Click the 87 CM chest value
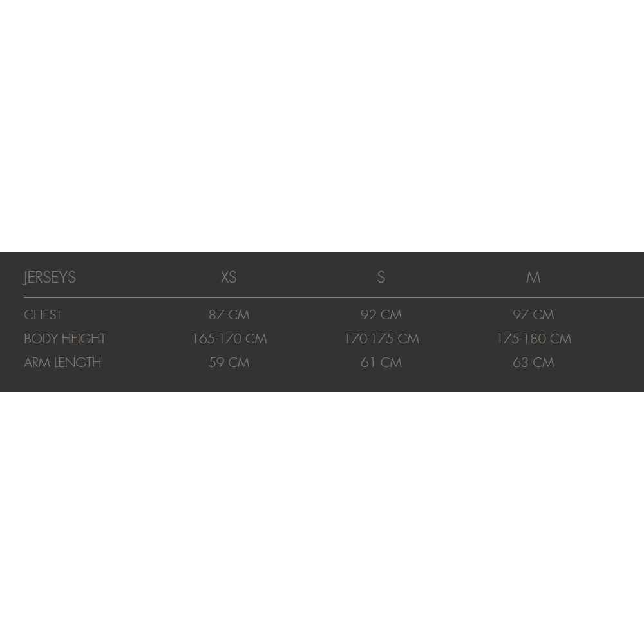Screen dimensions: 644x644 [x=229, y=315]
